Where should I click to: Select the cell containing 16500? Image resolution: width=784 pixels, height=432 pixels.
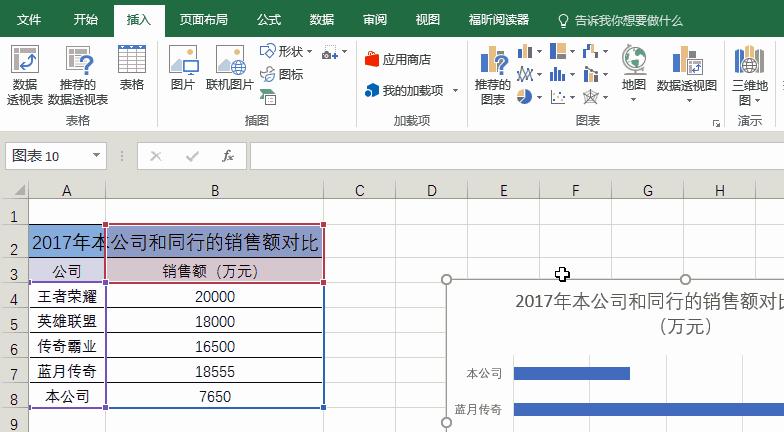click(214, 346)
